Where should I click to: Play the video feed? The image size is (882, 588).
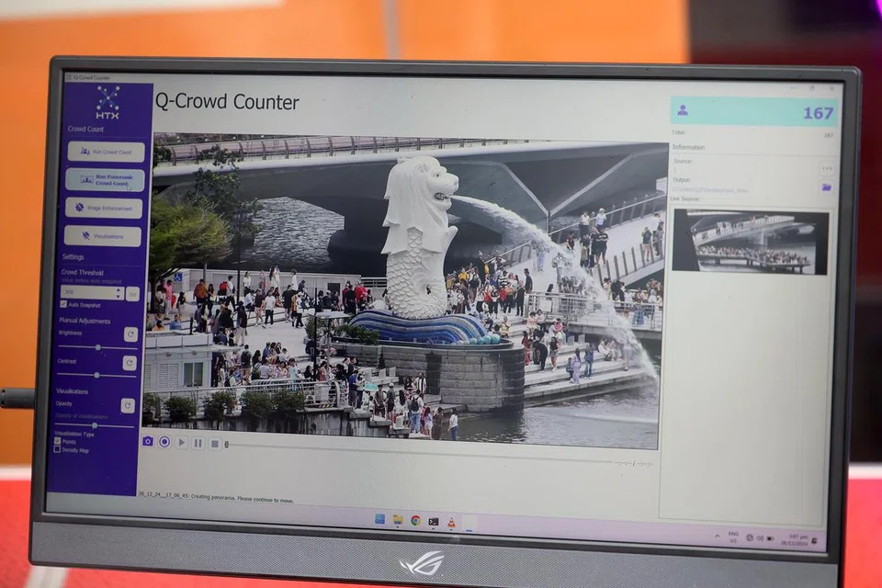181,442
